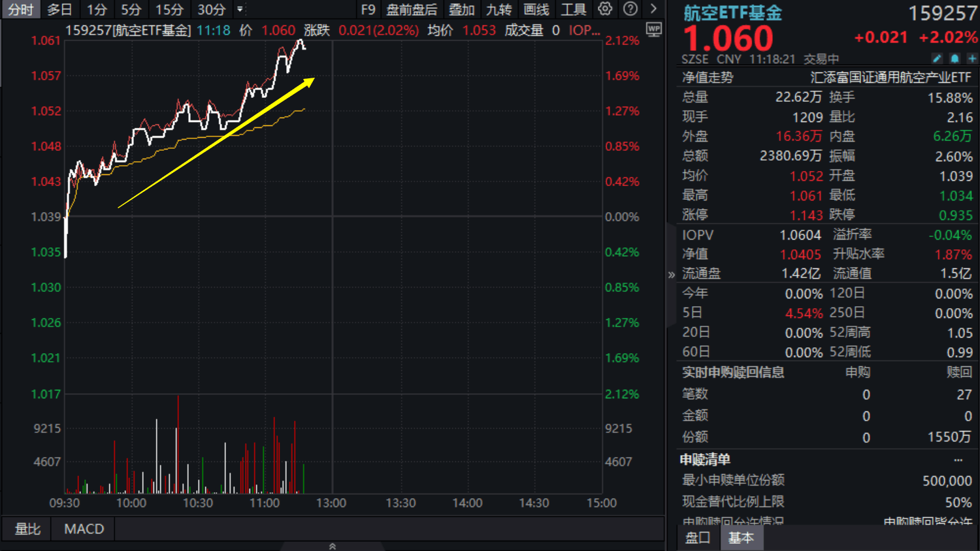The image size is (980, 551).
Task: Switch to the MACD indicator tab
Action: pyautogui.click(x=83, y=529)
